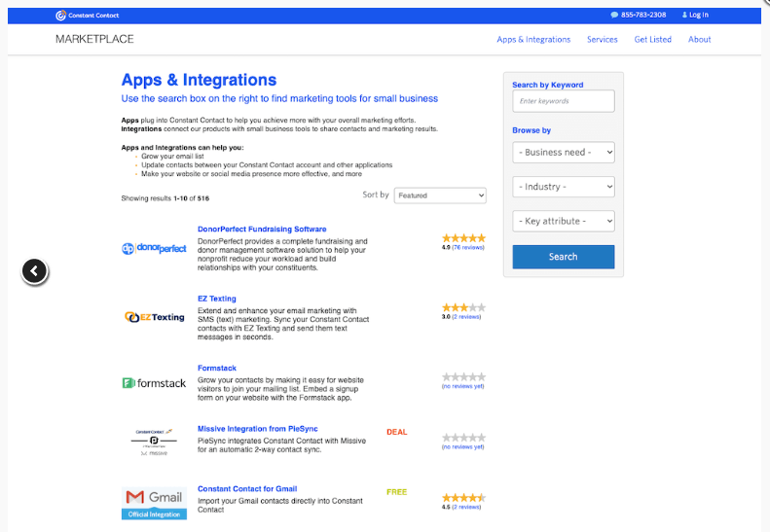The width and height of the screenshot is (770, 532).
Task: Click the Log In user icon
Action: (684, 15)
